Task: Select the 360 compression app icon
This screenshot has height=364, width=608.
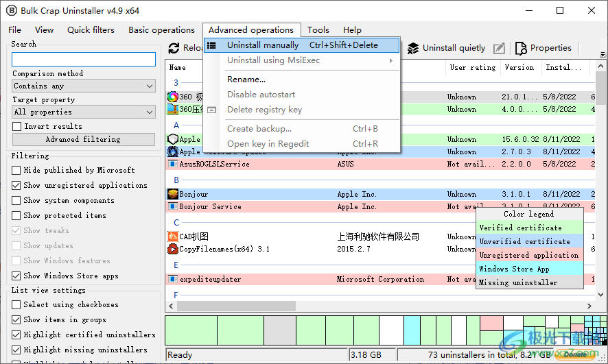Action: coord(172,109)
